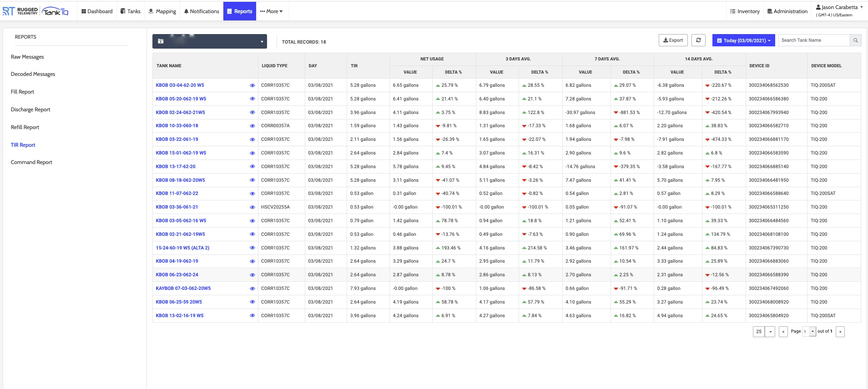Toggle eye icon for KAYBOB 07-03-062-20W5

pyautogui.click(x=252, y=289)
